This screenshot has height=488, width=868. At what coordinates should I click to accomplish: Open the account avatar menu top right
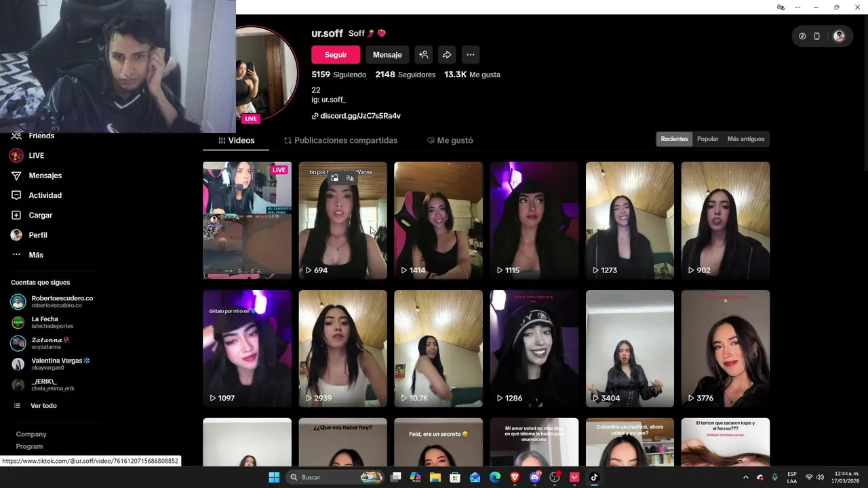click(x=839, y=37)
